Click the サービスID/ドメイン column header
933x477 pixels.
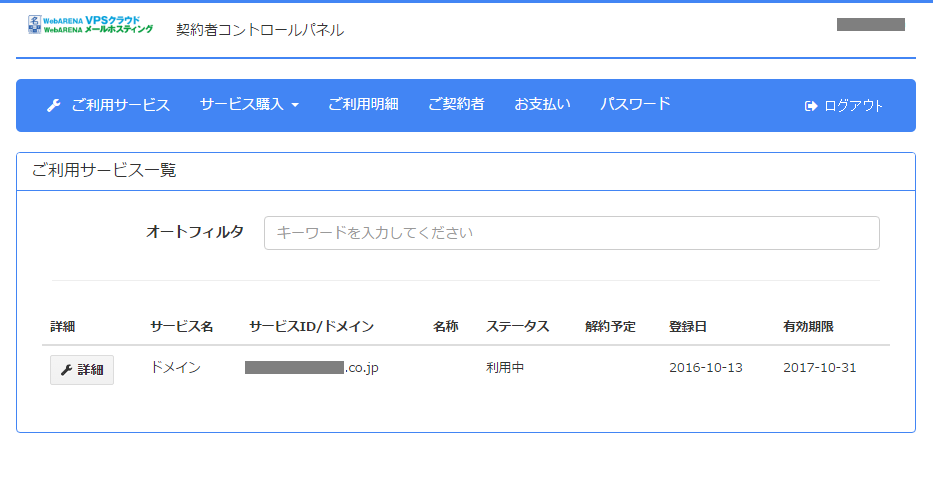tap(311, 327)
